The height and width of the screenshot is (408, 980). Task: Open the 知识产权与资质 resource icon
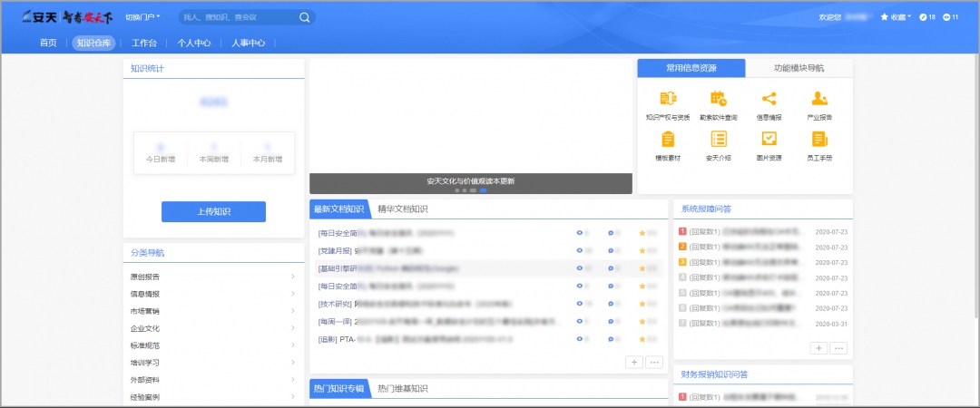click(x=668, y=99)
